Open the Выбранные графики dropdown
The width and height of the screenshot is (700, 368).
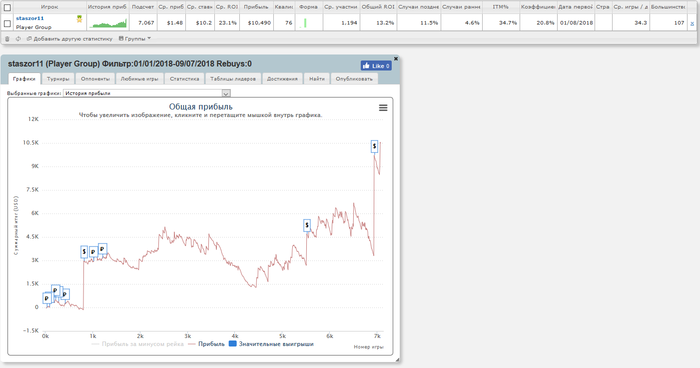(x=147, y=93)
